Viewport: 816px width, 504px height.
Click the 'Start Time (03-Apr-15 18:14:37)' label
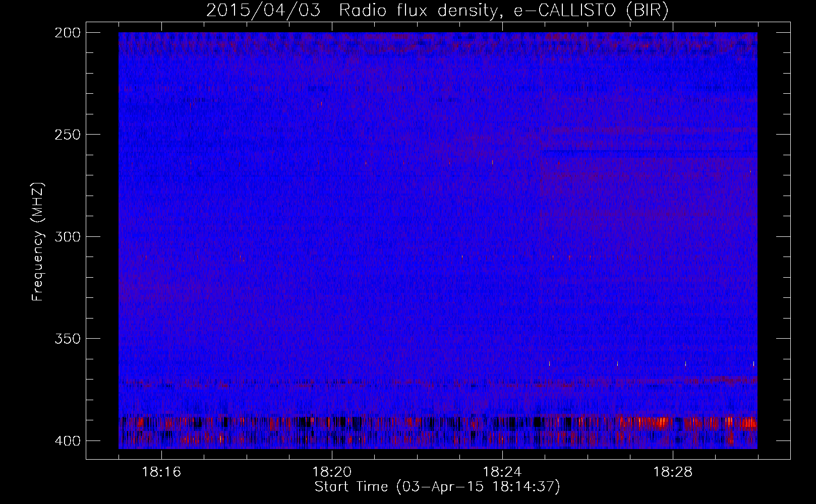click(437, 487)
